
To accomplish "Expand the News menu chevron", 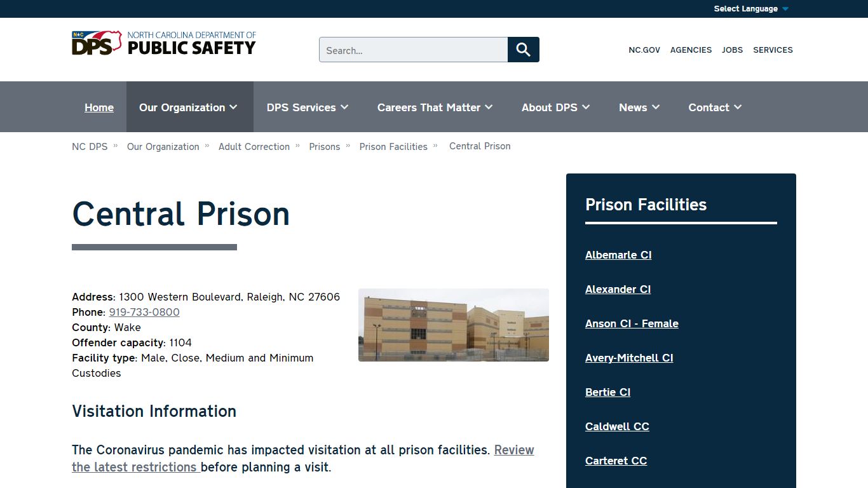I will click(x=656, y=107).
